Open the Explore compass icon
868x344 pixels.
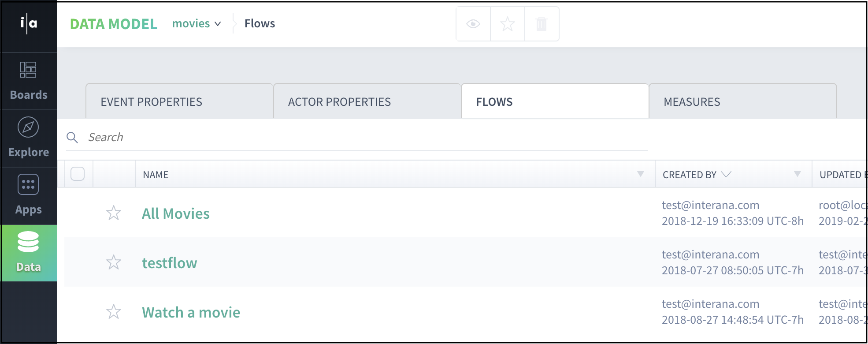click(28, 127)
